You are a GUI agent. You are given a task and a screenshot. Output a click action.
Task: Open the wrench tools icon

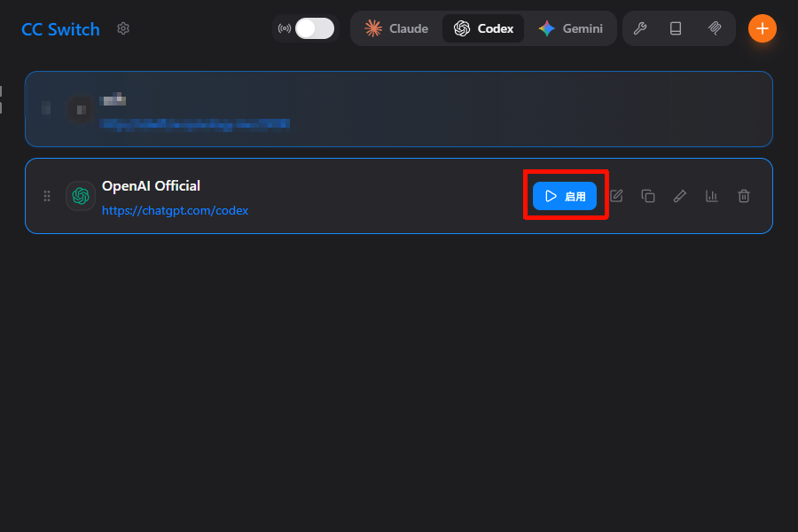[639, 28]
